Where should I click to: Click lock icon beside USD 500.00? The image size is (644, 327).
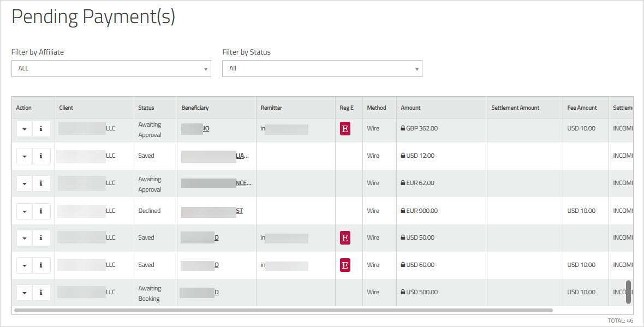[403, 292]
